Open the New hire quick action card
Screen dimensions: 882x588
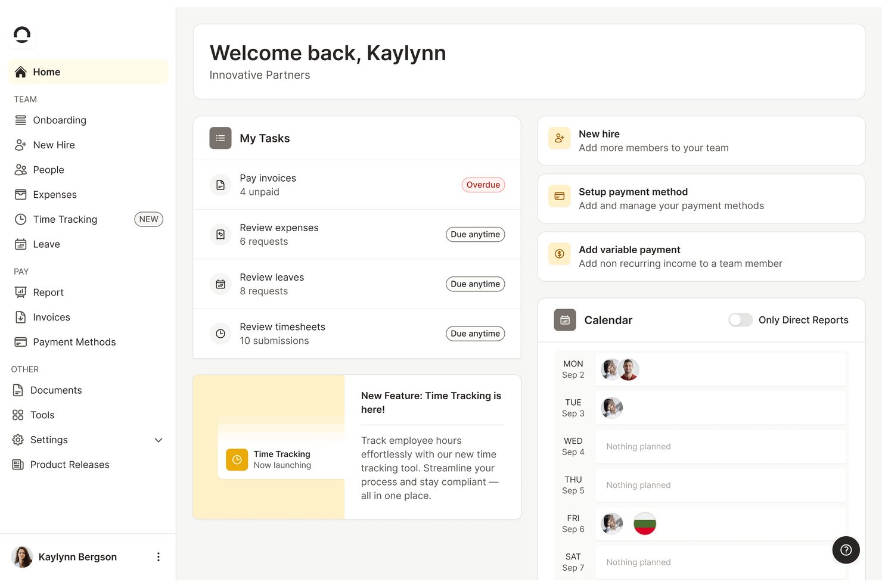[x=701, y=141]
